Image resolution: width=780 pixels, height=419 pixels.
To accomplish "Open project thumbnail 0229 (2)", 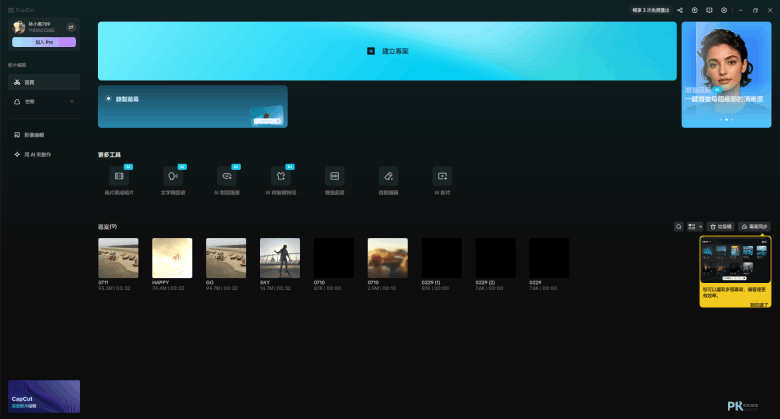I will (x=495, y=258).
